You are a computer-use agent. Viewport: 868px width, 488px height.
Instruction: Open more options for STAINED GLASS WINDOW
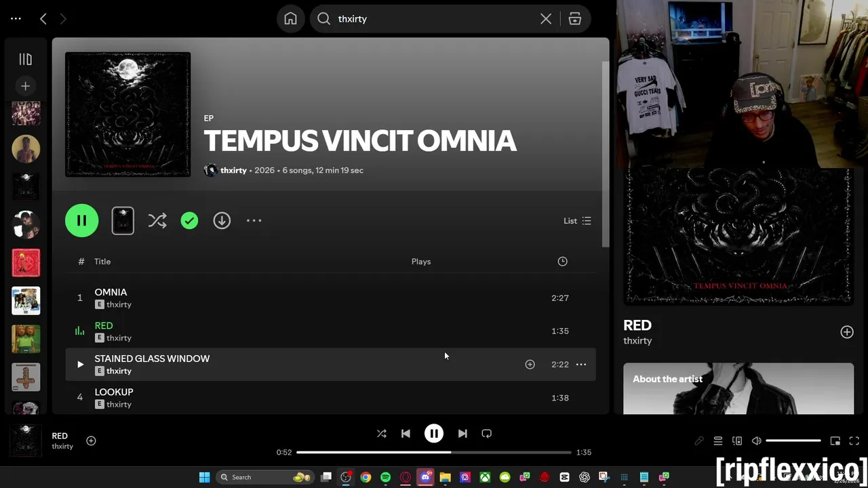[581, 365]
